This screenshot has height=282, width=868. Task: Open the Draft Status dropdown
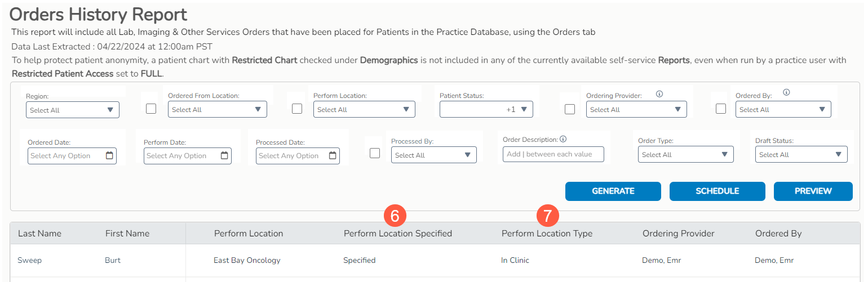click(801, 155)
